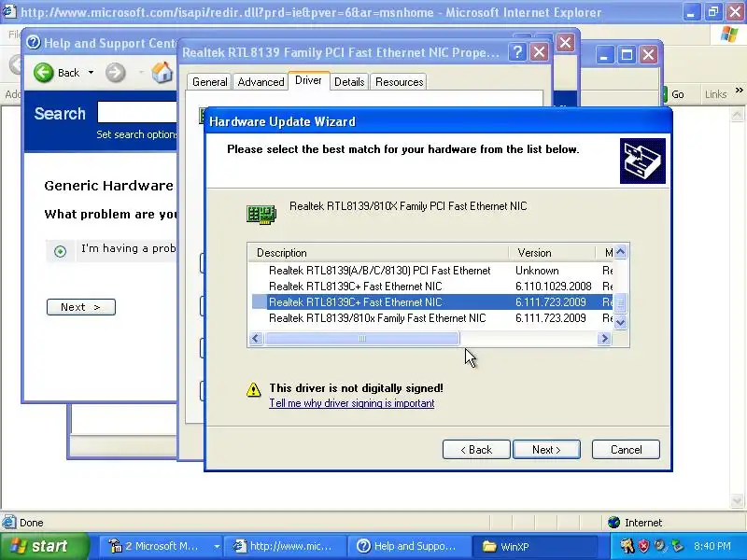Click the Internet Explorer page icon in title bar
Viewport: 747px width, 560px height.
9,11
